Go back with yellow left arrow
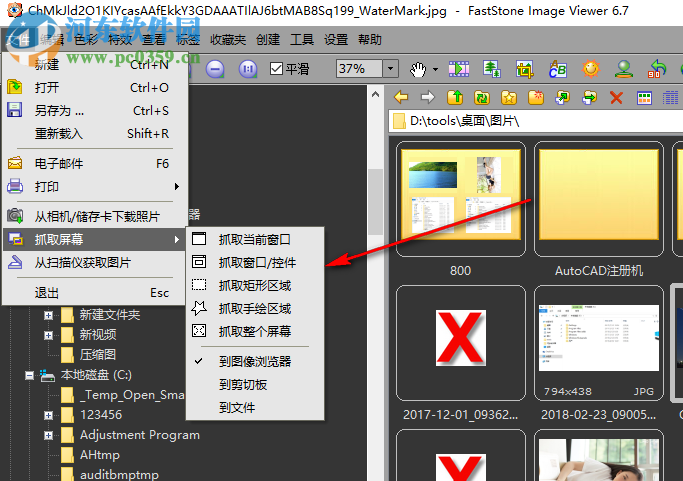This screenshot has width=683, height=481. pos(401,97)
